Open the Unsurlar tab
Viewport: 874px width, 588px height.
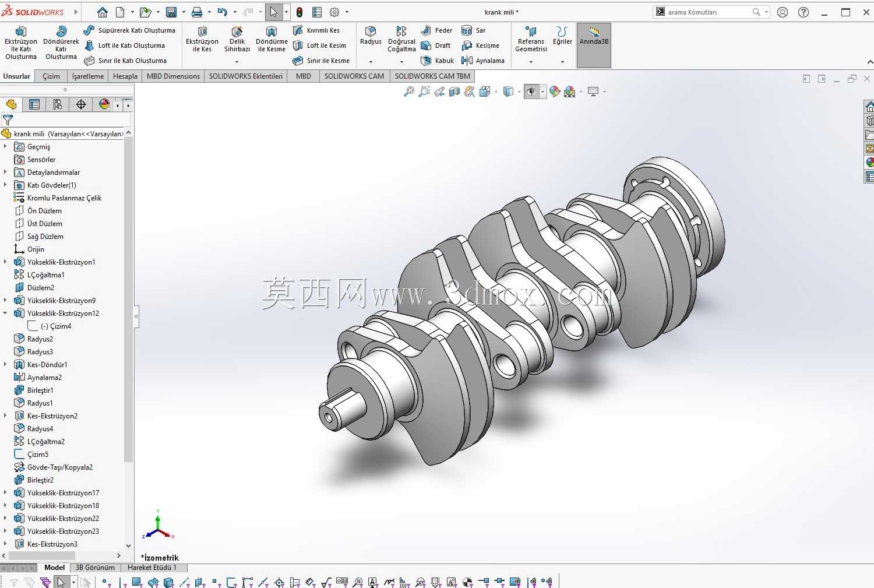tap(17, 76)
